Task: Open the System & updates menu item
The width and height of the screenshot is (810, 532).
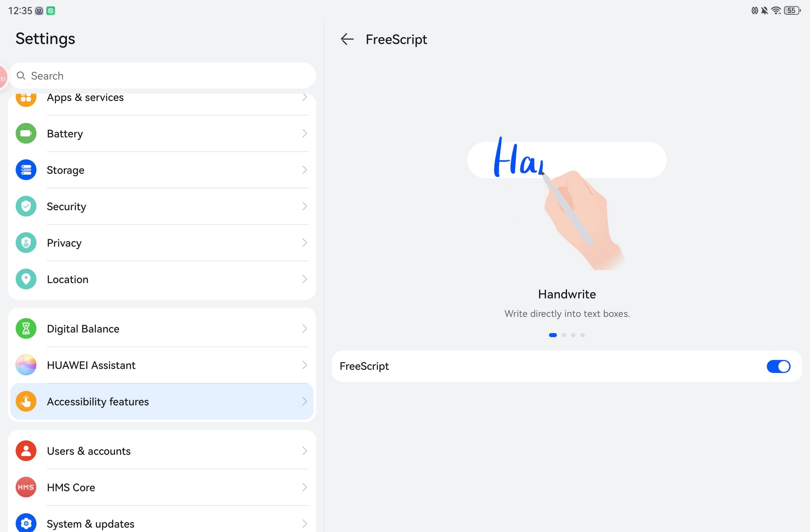Action: point(91,524)
